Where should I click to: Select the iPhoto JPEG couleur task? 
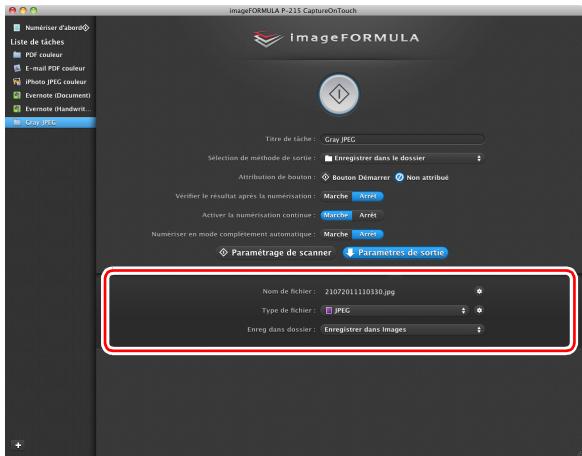50,82
